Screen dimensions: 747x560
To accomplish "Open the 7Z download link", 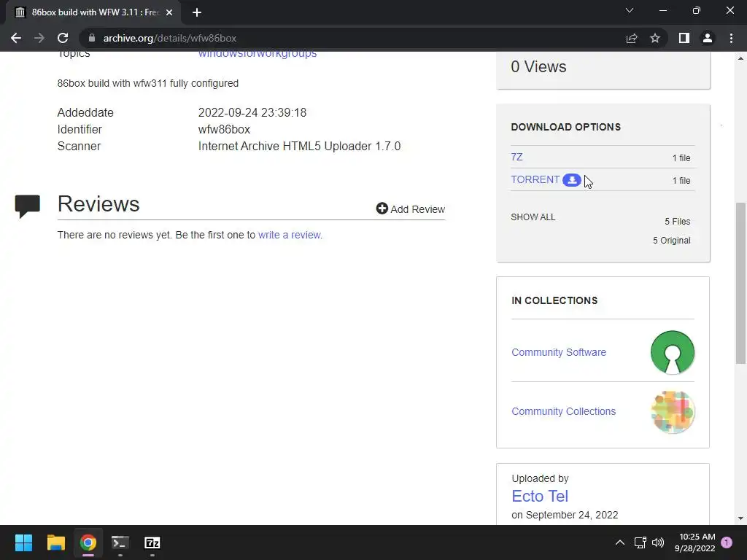I will [x=516, y=157].
